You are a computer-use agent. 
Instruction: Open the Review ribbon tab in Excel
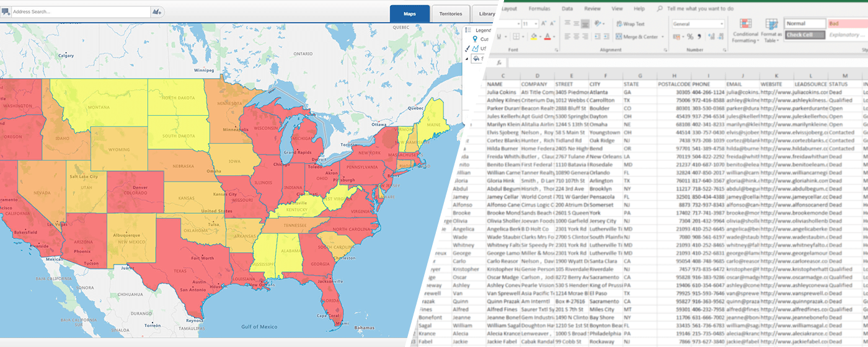coord(593,9)
